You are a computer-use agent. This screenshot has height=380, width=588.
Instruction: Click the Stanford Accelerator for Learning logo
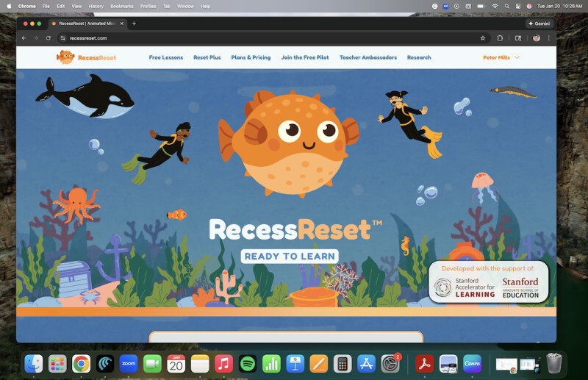point(465,287)
